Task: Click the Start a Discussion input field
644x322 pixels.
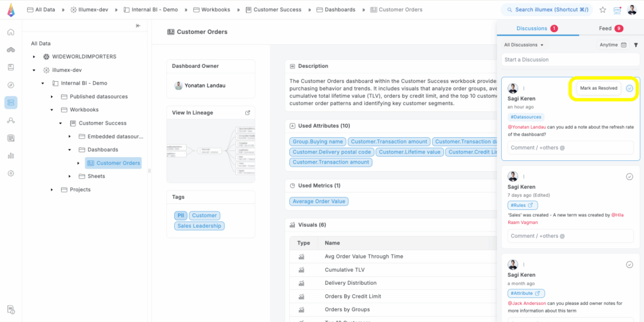Action: [570, 60]
